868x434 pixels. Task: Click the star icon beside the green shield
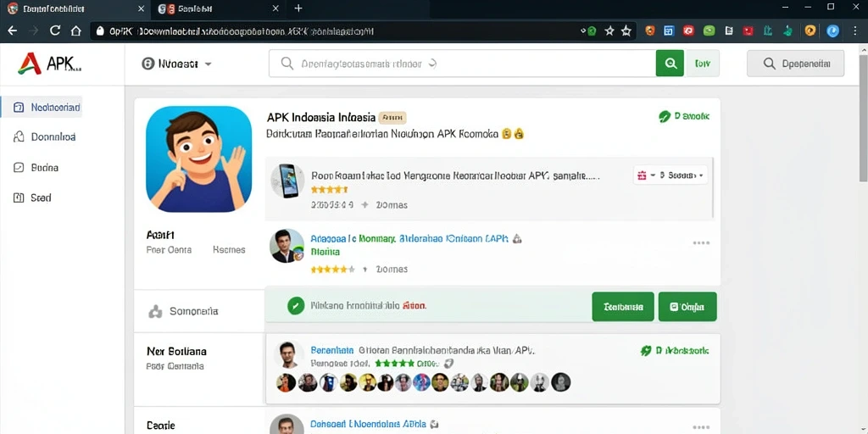point(609,31)
